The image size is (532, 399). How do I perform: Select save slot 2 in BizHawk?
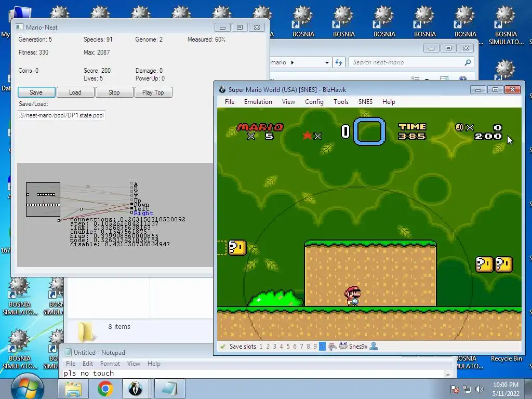pyautogui.click(x=268, y=347)
